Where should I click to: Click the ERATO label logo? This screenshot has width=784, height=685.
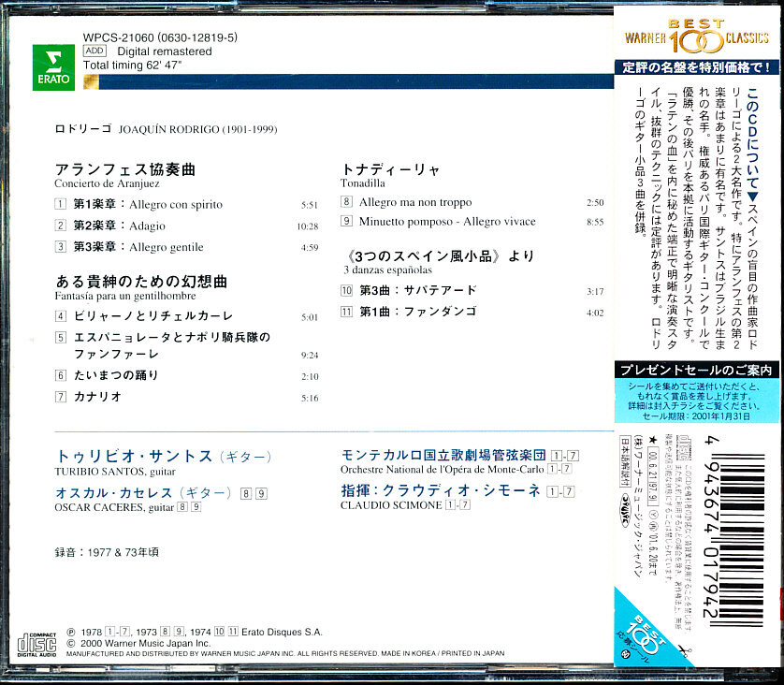click(x=55, y=67)
